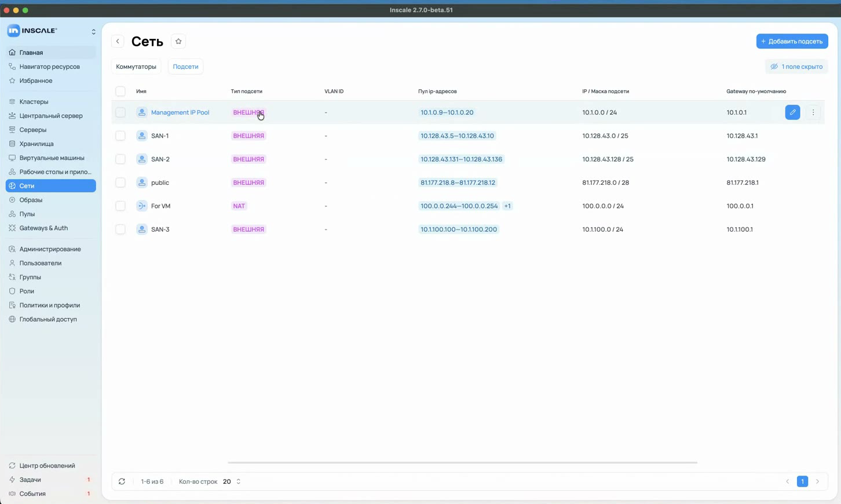Click the Пулы sidebar icon
Screen dimensions: 841x504
coord(12,214)
